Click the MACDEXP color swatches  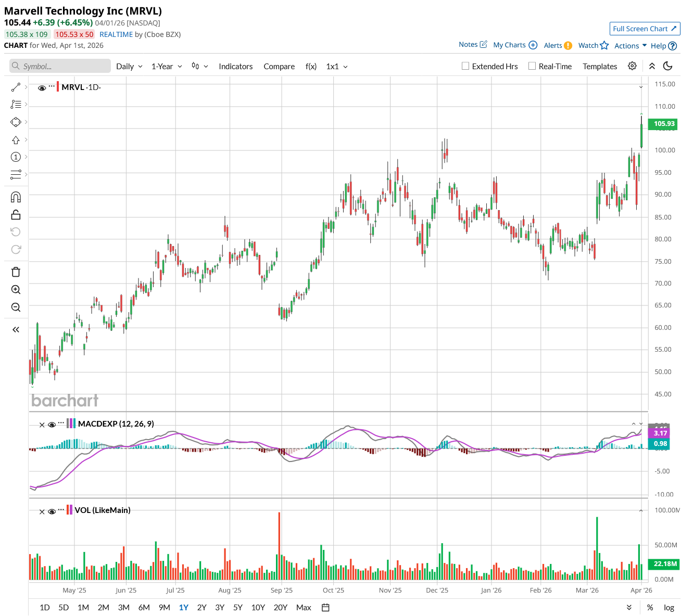71,423
